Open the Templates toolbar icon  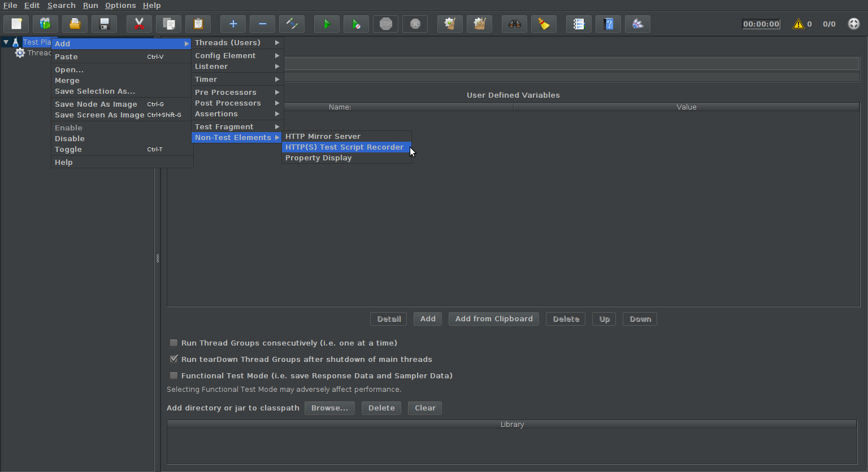click(45, 24)
